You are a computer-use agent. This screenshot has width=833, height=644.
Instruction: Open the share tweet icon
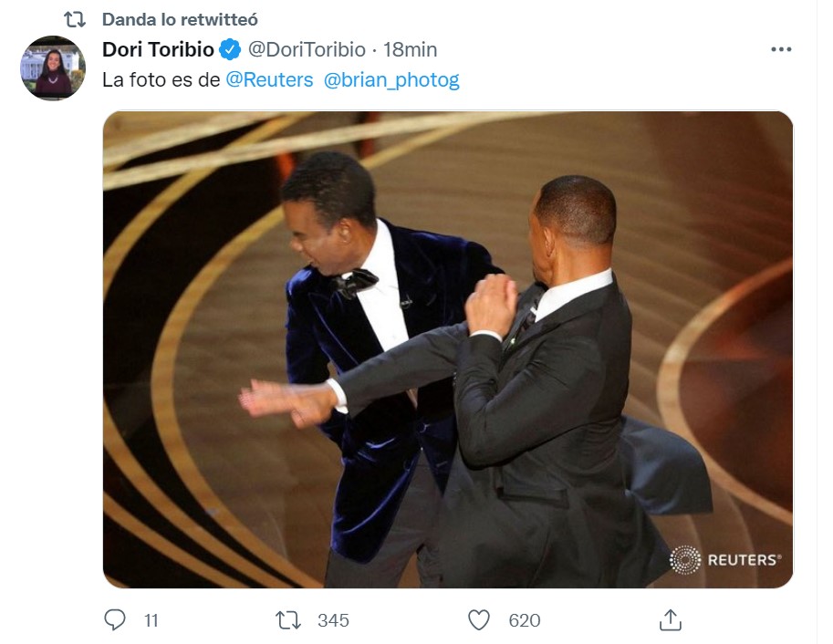click(670, 620)
